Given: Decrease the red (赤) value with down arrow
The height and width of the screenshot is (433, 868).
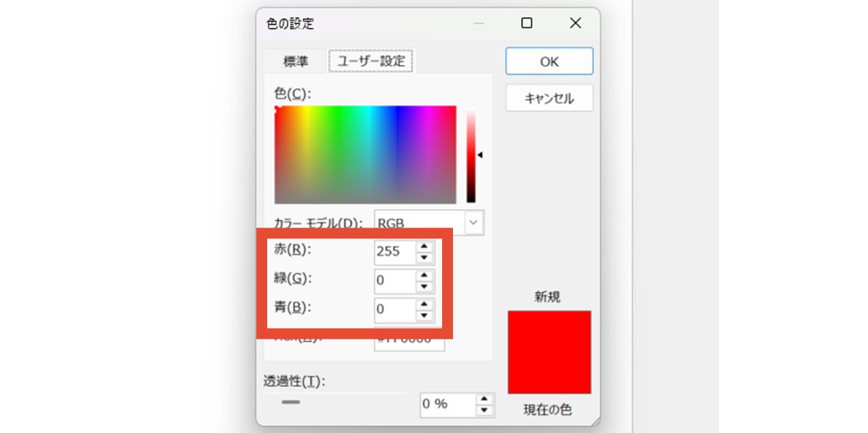Looking at the screenshot, I should (x=425, y=257).
